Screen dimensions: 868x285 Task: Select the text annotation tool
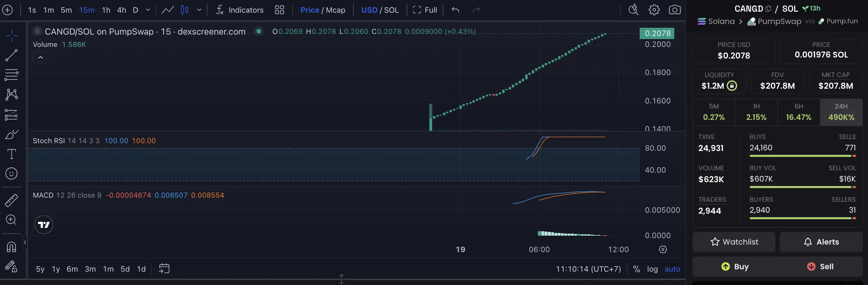[11, 154]
